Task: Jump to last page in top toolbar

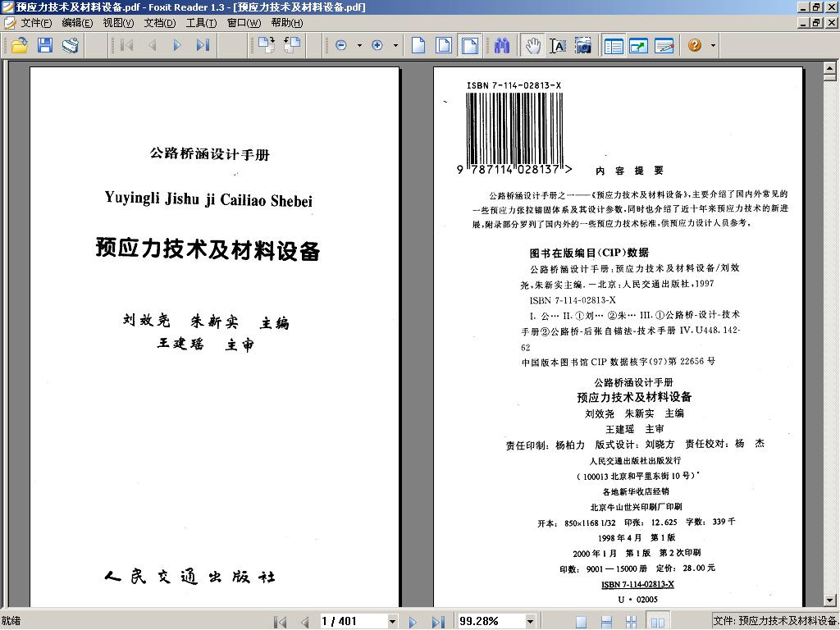Action: tap(203, 46)
